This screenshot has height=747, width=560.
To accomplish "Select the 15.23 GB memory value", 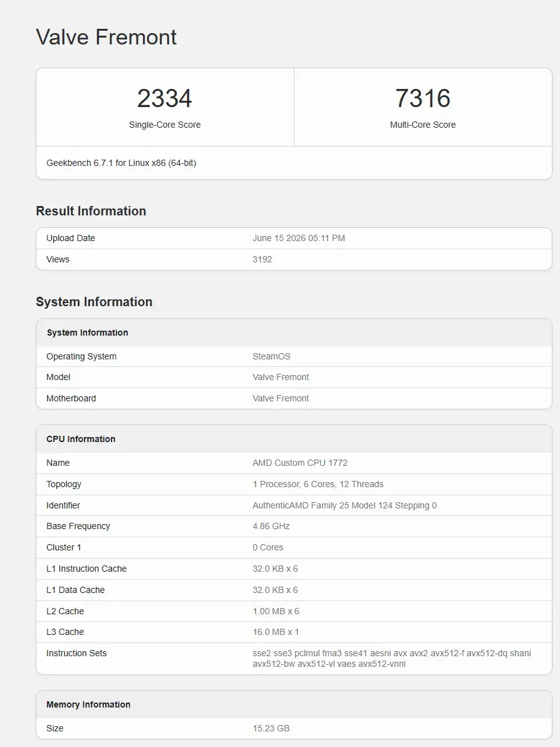I will [x=271, y=728].
